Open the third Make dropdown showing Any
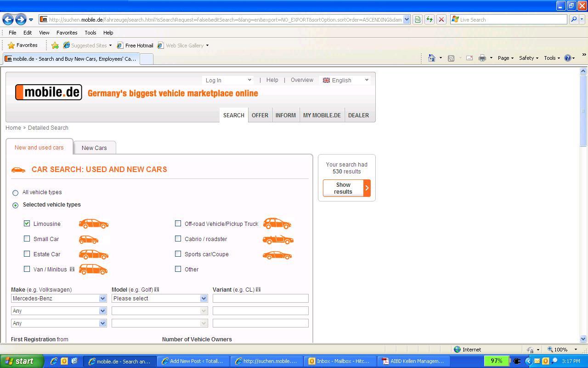Viewport: 588px width, 368px height. tap(59, 323)
